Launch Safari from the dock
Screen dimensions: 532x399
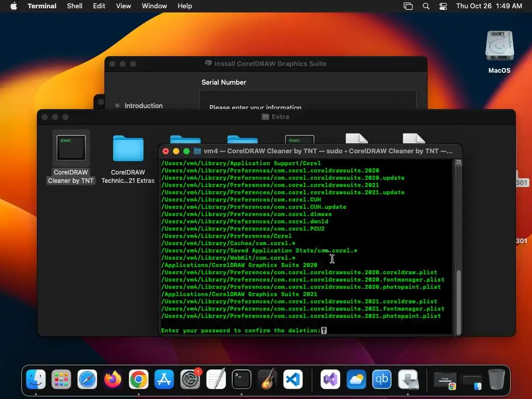[x=87, y=379]
